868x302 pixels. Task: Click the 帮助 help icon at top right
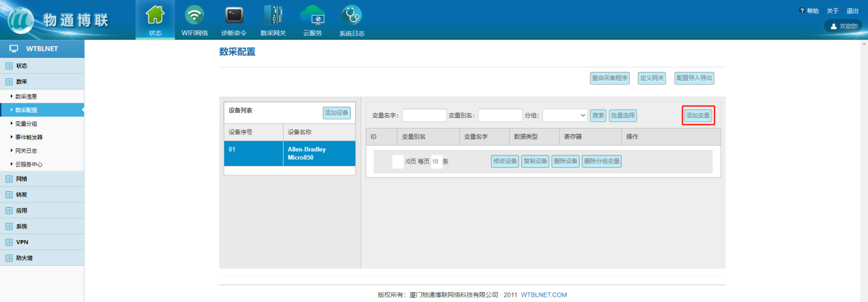802,11
